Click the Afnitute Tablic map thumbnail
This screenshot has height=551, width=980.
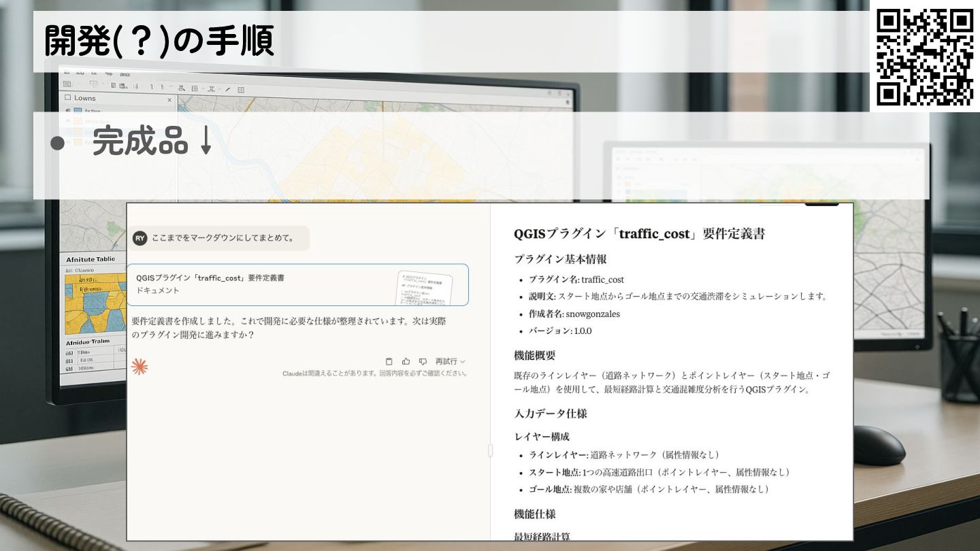tap(86, 299)
